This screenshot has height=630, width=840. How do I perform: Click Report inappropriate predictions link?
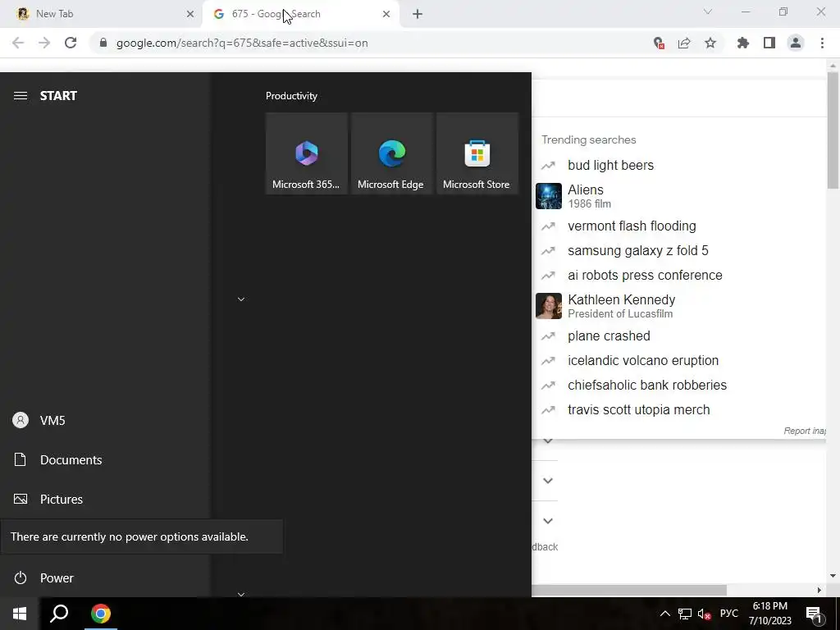pos(805,431)
